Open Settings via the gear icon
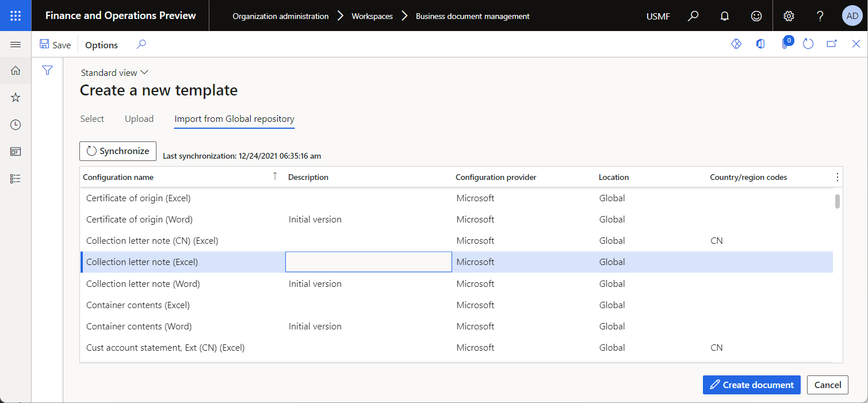868x403 pixels. [x=788, y=16]
